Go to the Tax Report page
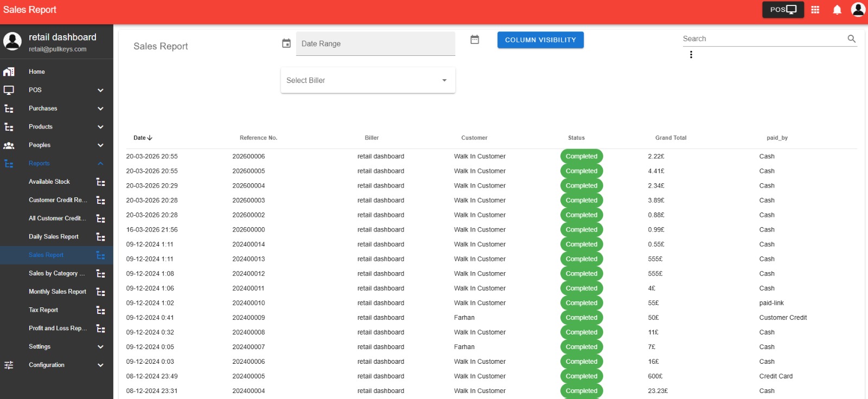This screenshot has width=868, height=399. click(x=43, y=310)
